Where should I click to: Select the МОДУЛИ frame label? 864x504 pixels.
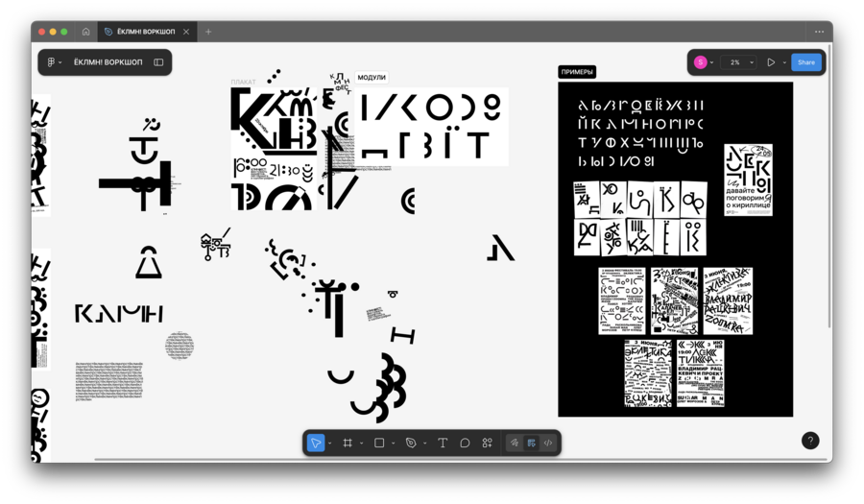(x=372, y=77)
